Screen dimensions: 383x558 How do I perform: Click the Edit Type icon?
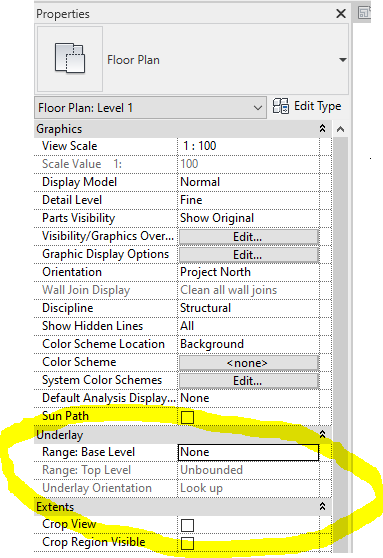[x=281, y=106]
